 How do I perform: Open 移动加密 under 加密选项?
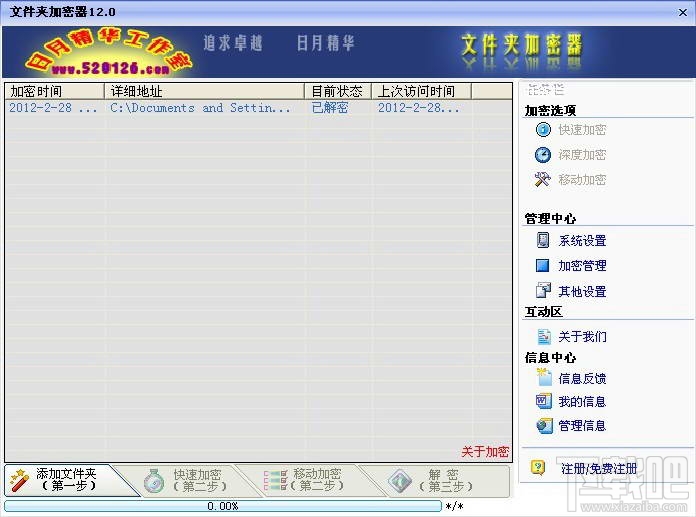pyautogui.click(x=582, y=179)
